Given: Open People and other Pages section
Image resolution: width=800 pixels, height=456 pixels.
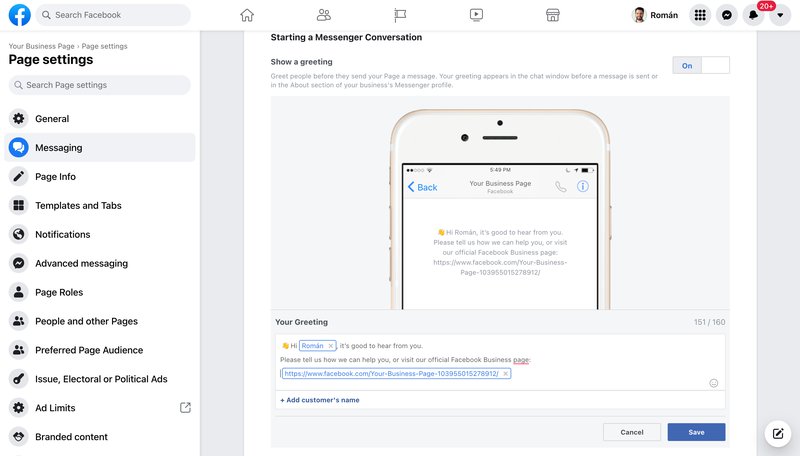Looking at the screenshot, I should (99, 321).
